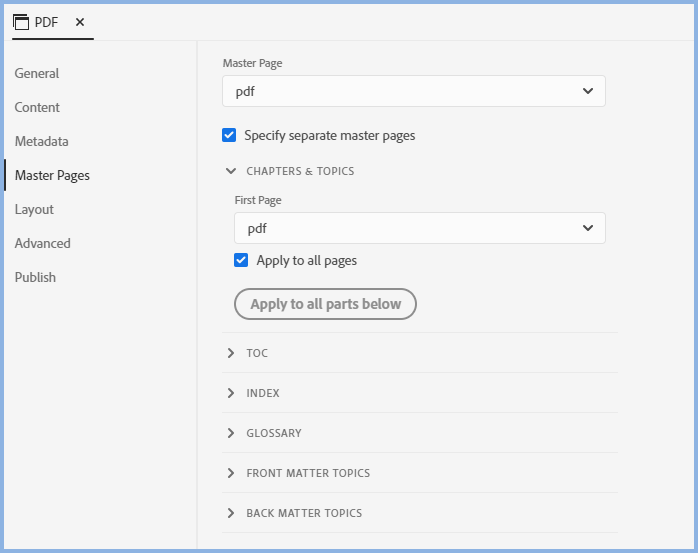
Task: Switch to the Content section
Action: click(x=37, y=107)
